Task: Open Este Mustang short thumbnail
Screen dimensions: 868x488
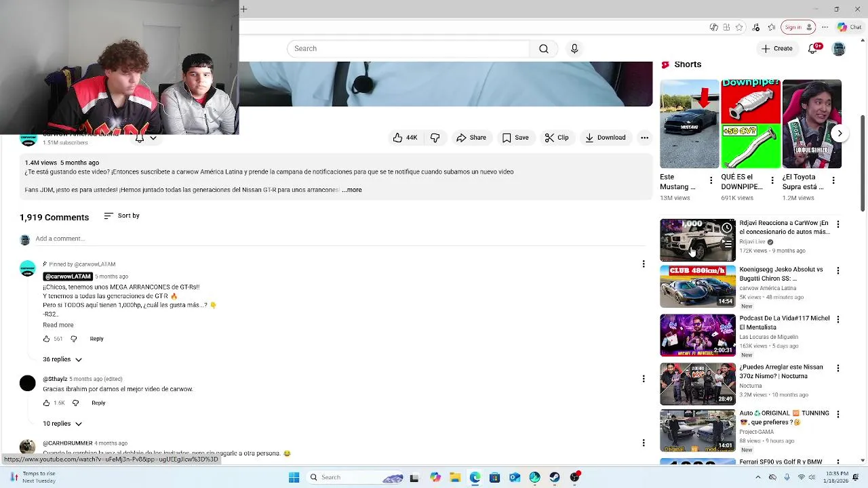Action: 690,124
